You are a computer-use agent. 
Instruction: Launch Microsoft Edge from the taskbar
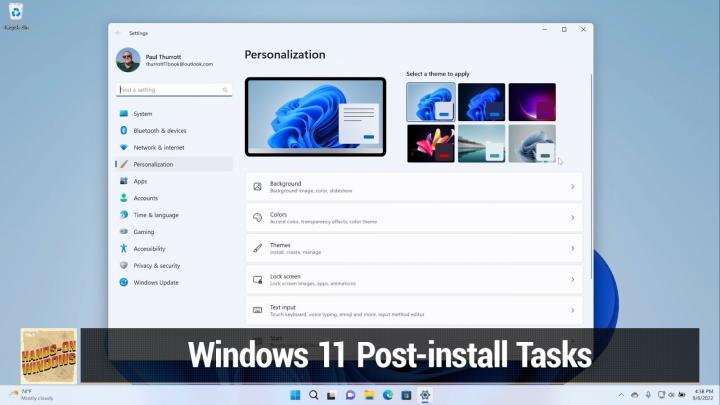tap(388, 395)
